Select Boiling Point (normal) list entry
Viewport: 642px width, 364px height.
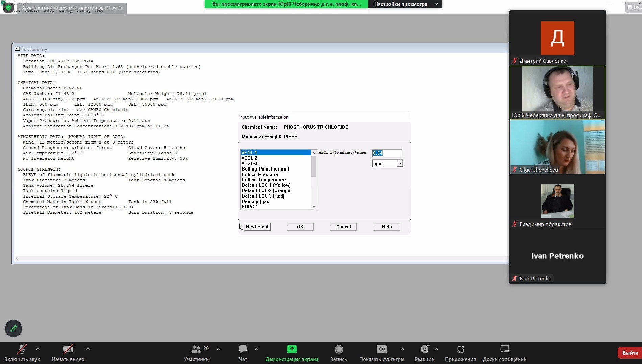[x=275, y=169]
